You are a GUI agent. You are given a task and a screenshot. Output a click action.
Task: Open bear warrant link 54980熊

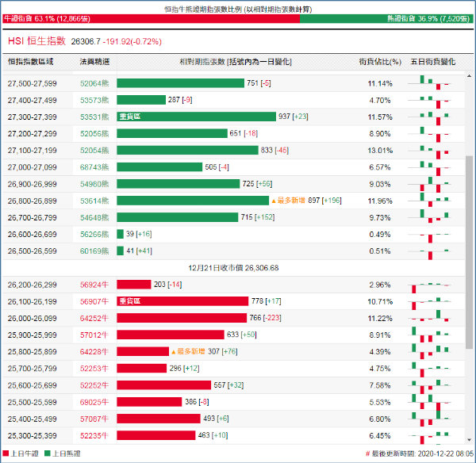(94, 184)
